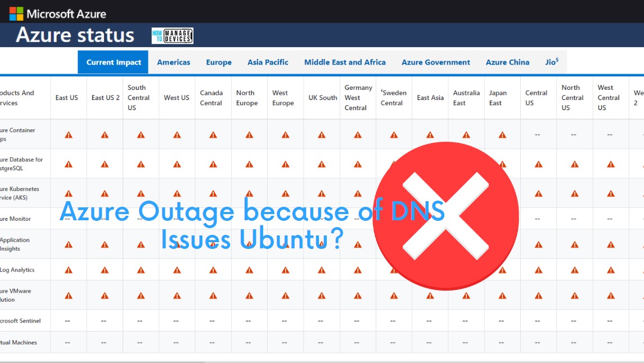Click VMware Solution East US warning icon

[69, 296]
